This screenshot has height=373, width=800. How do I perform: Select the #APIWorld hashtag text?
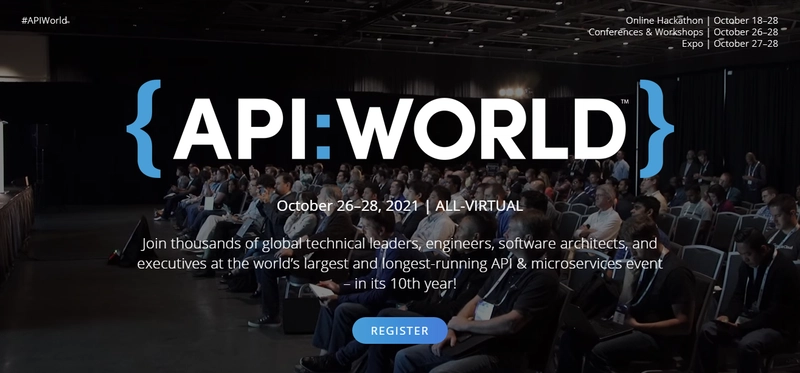(x=44, y=21)
